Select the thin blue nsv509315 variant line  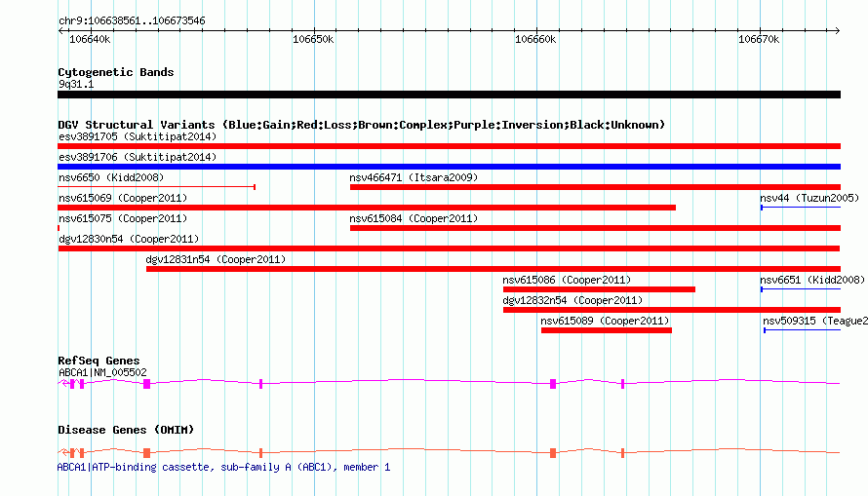tap(802, 330)
